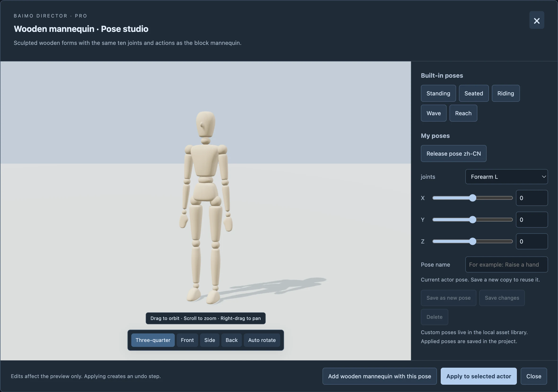This screenshot has height=392, width=558.
Task: Click the Delete pose button
Action: tap(434, 317)
